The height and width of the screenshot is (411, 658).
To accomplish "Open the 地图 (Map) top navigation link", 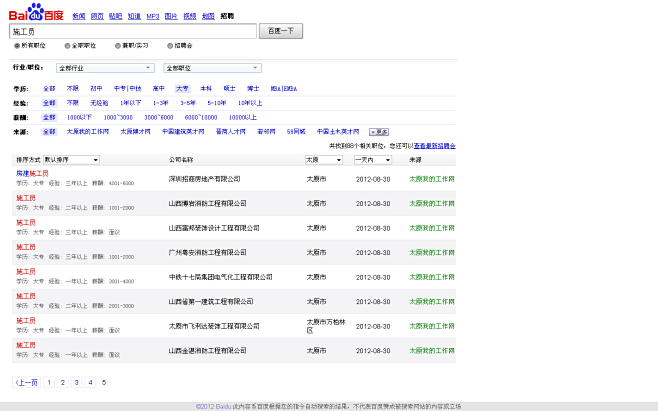I will tap(208, 16).
